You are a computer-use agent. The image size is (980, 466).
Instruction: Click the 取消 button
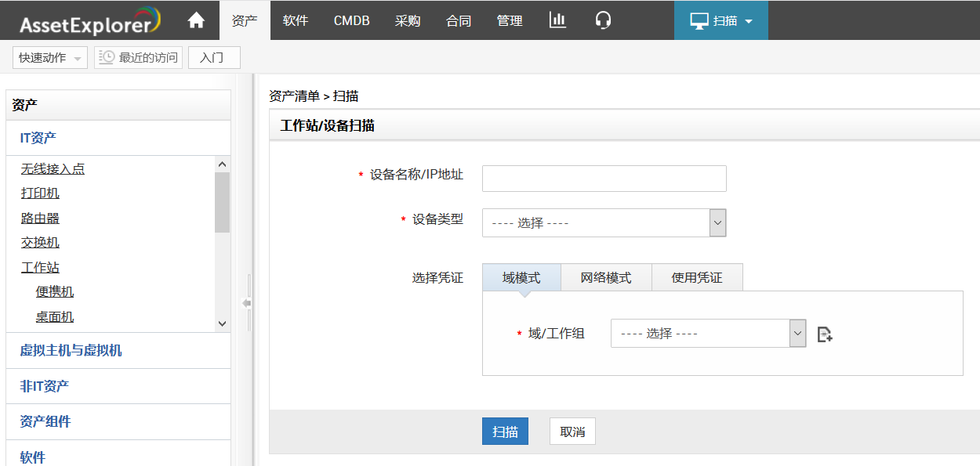(x=572, y=432)
